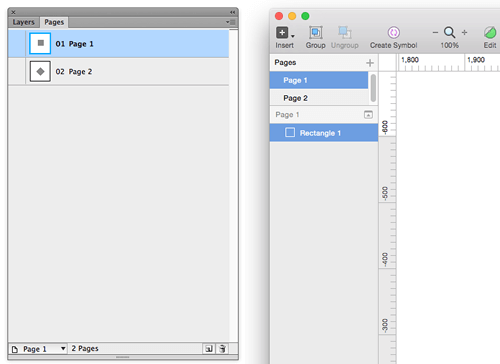The width and height of the screenshot is (500, 364).
Task: Click the panel bottom resize grip
Action: pyautogui.click(x=123, y=357)
